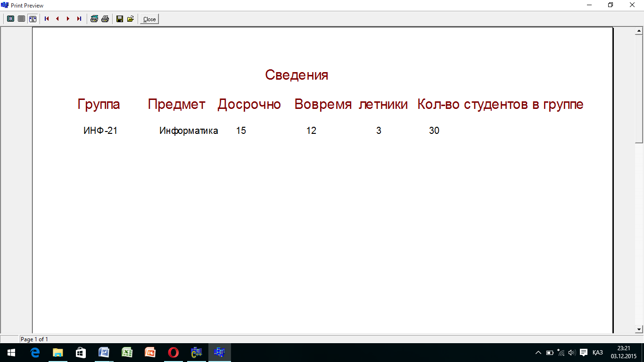
Task: Open the Windows Start menu
Action: (x=11, y=353)
